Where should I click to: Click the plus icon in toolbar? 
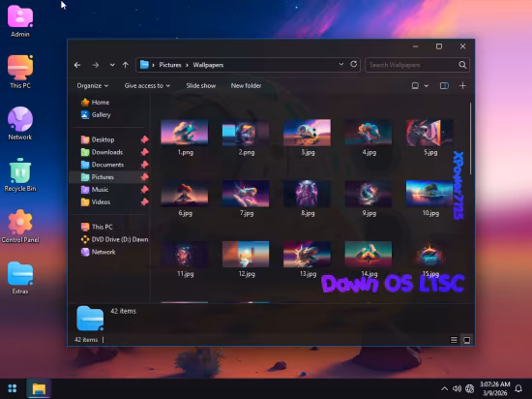point(462,85)
